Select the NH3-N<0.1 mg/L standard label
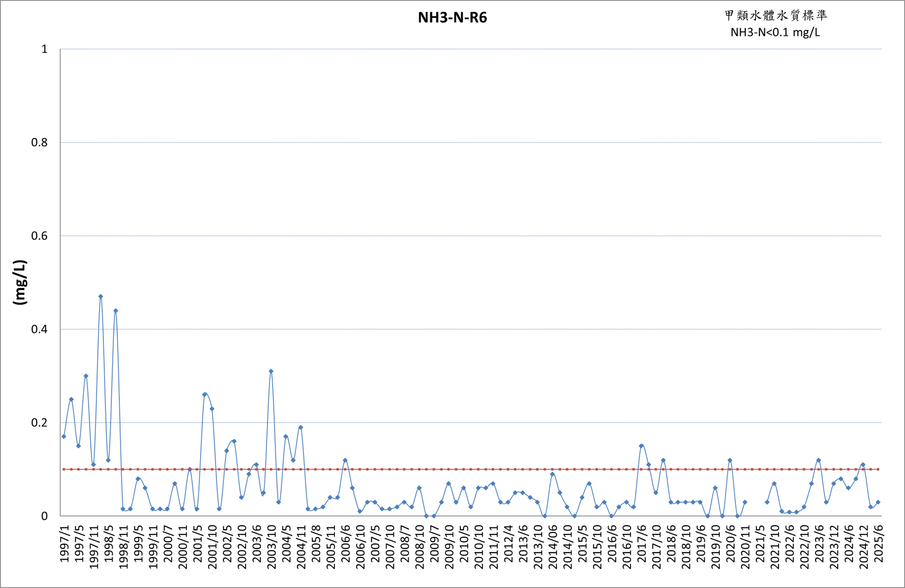This screenshot has width=905, height=588. (x=775, y=32)
